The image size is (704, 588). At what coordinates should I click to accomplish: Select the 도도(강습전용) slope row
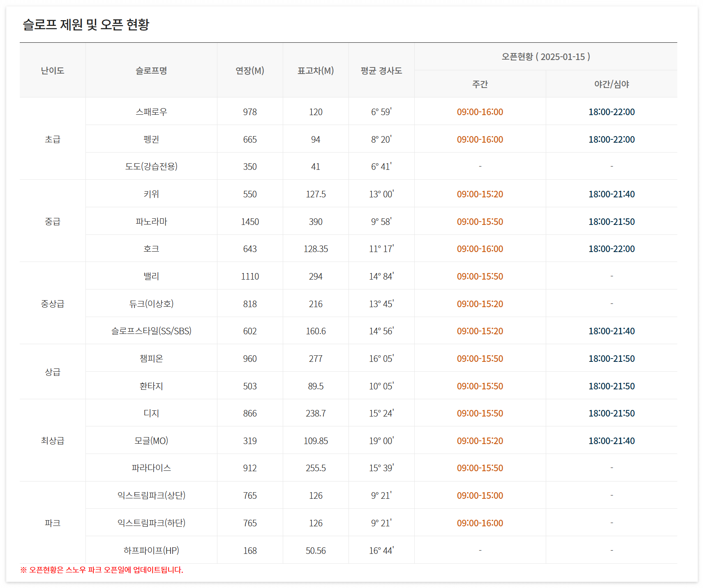(x=151, y=166)
